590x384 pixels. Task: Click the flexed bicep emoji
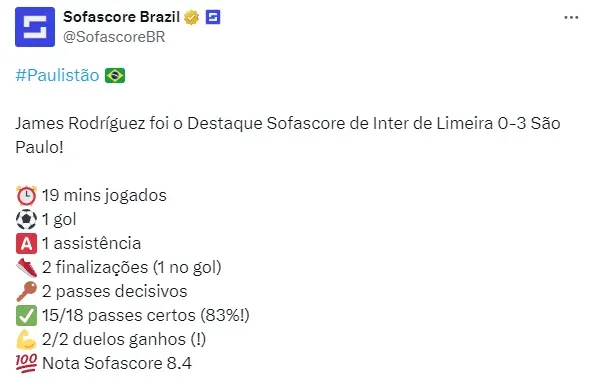pos(26,340)
